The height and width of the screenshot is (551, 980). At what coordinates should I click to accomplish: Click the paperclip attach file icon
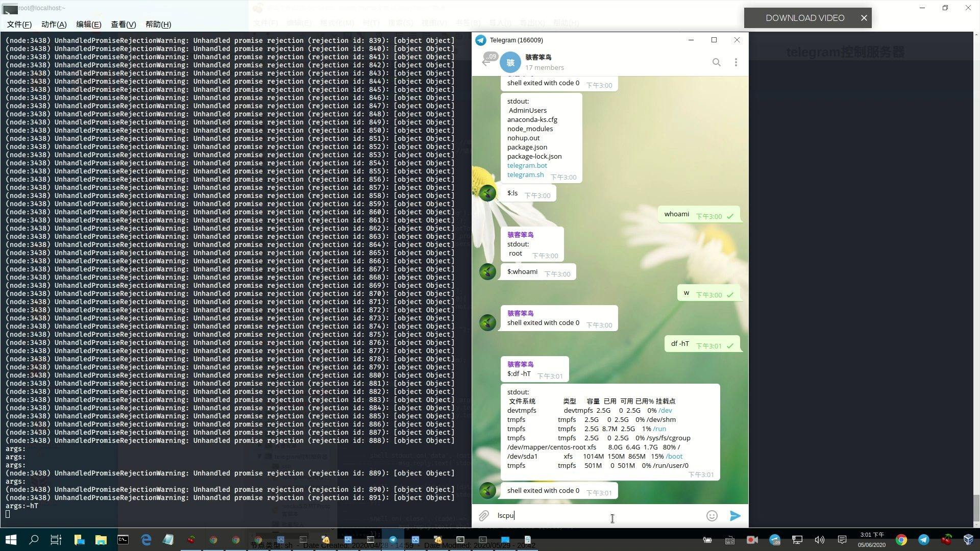(483, 516)
